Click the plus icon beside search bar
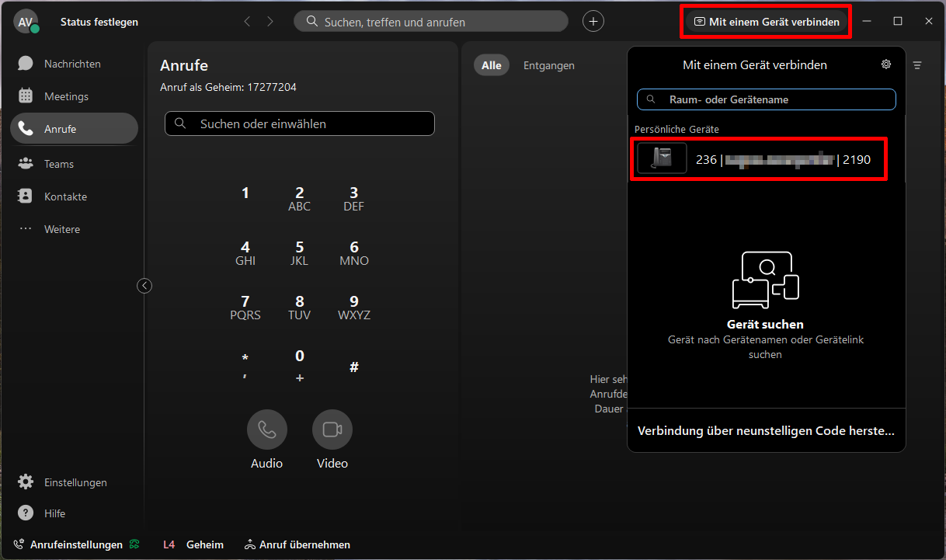The image size is (946, 560). tap(593, 22)
